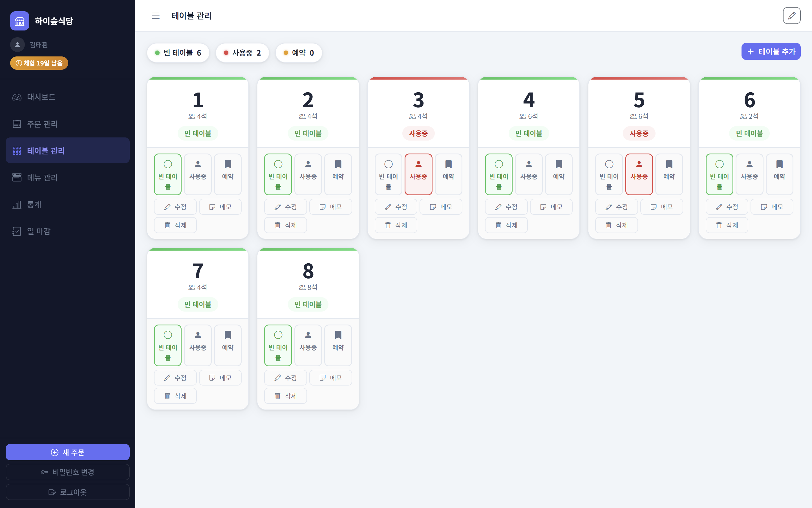Click the large number 6 on table card
812x508 pixels.
click(749, 100)
